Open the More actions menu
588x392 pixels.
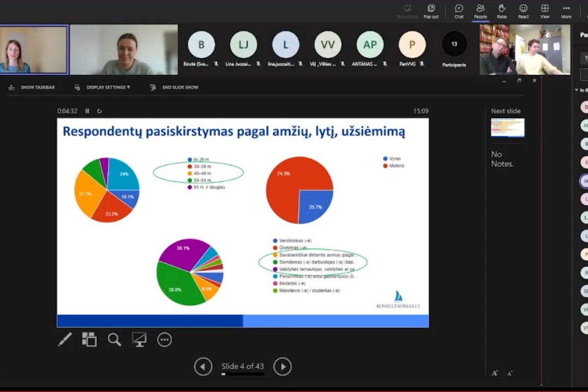[566, 11]
